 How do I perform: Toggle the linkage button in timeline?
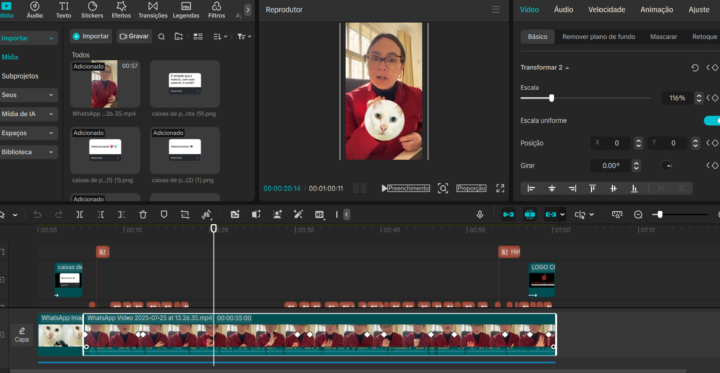[x=551, y=215]
